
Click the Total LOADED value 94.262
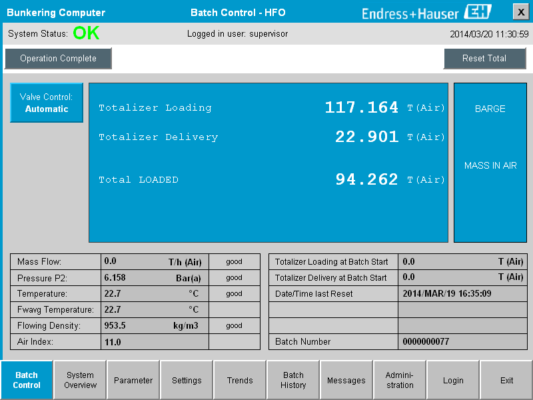[x=366, y=179]
